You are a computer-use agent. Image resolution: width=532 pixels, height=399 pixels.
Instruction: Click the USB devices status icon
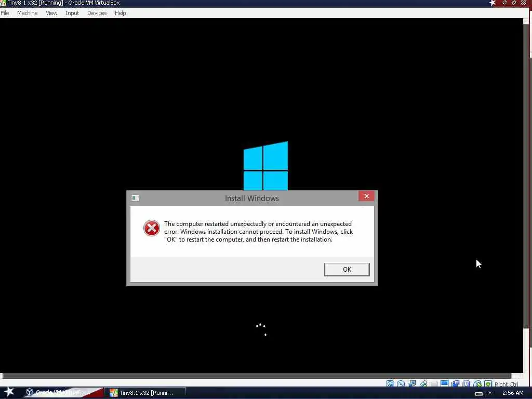423,384
